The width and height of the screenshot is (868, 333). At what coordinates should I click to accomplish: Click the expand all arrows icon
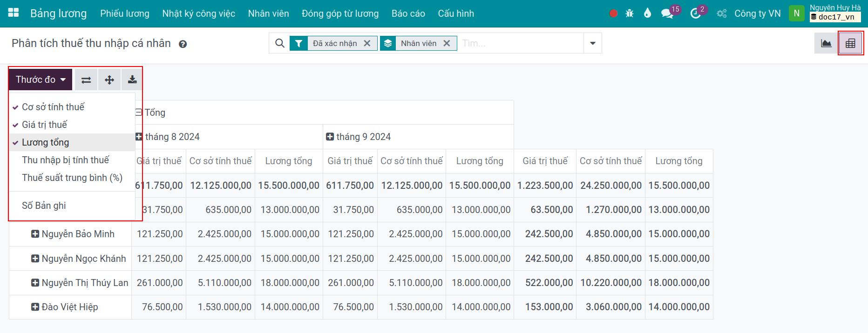tap(109, 80)
